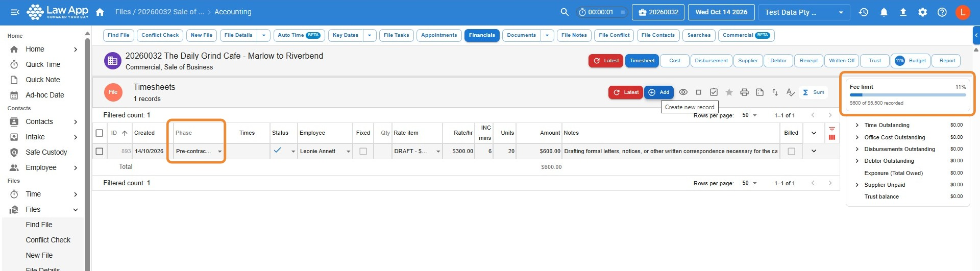Open the File Notes tab

[x=574, y=35]
